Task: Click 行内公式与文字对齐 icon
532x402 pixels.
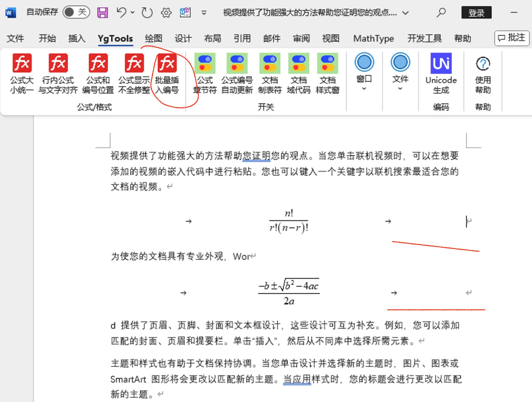Action: 58,74
